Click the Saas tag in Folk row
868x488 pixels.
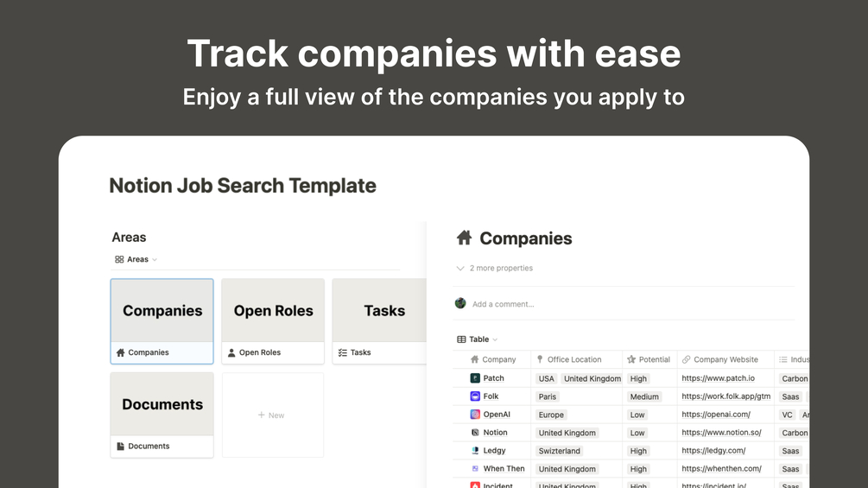(790, 396)
